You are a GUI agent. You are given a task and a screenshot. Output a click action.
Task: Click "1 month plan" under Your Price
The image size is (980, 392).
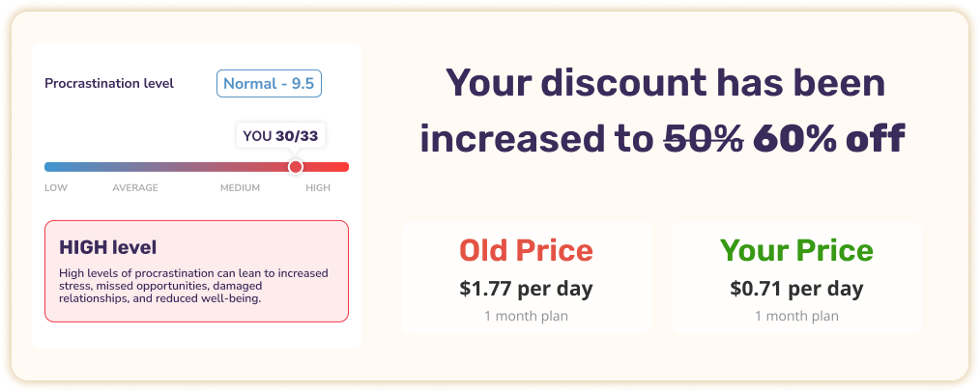(796, 316)
